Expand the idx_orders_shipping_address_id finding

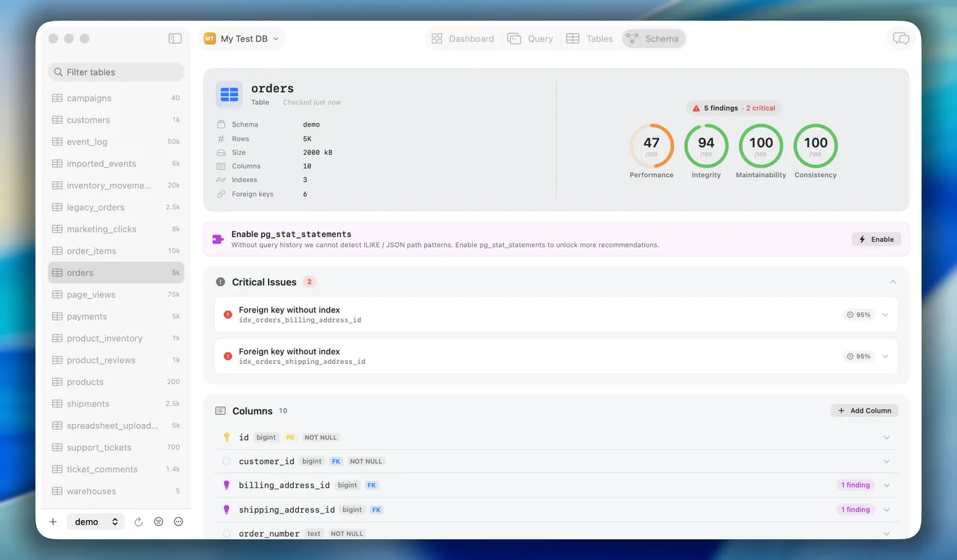pos(885,356)
